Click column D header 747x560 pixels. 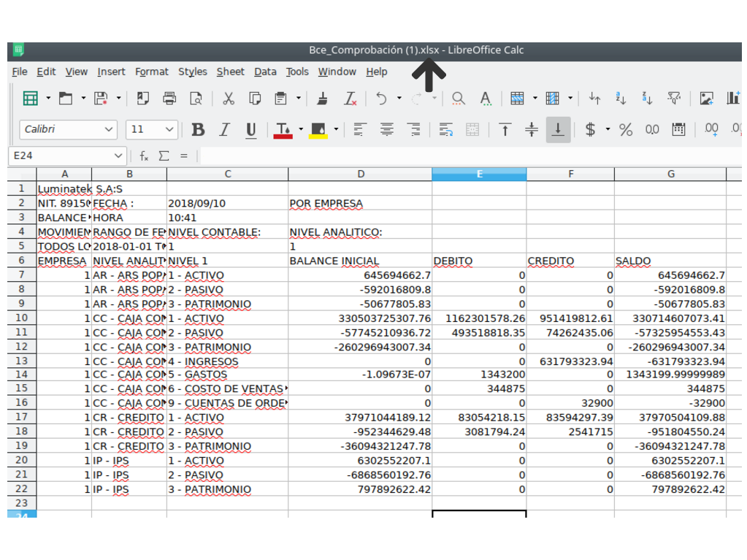point(360,174)
